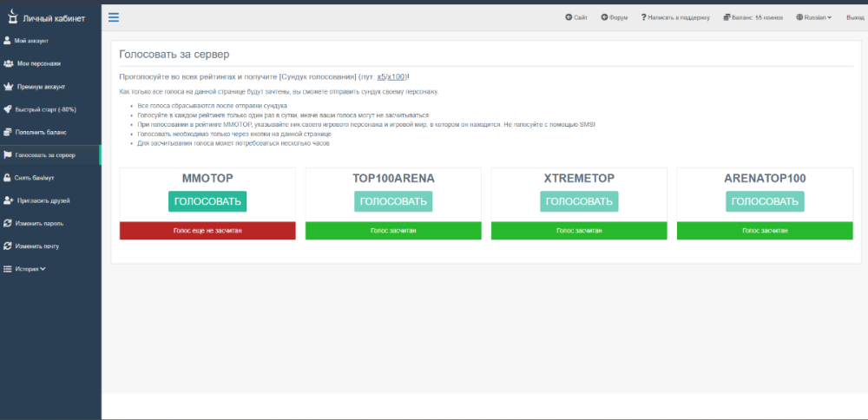Click the add-user icon for Пригласить друзей
This screenshot has width=868, height=420.
click(8, 200)
